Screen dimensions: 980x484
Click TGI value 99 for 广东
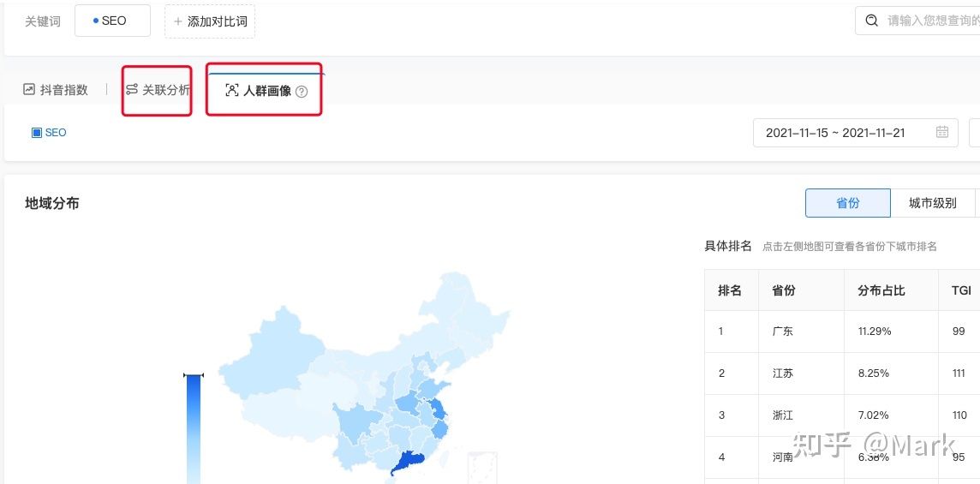[x=959, y=332]
